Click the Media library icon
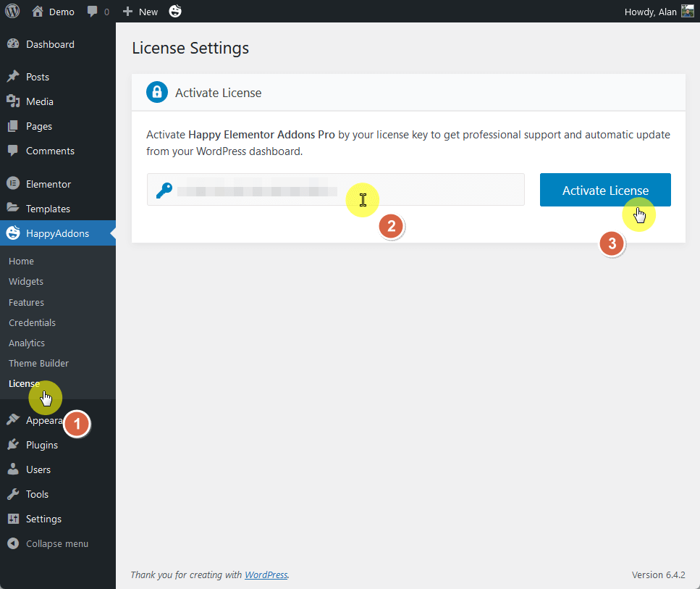The height and width of the screenshot is (589, 700). [13, 101]
